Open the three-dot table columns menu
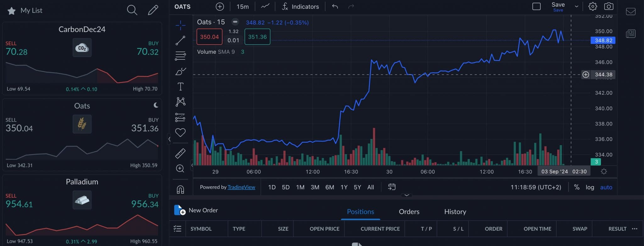 point(635,229)
